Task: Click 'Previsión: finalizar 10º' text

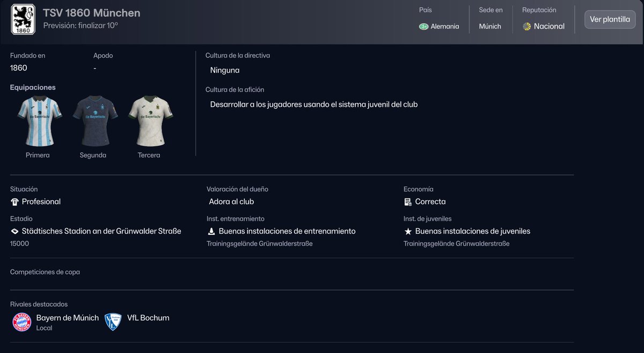Action: (80, 25)
